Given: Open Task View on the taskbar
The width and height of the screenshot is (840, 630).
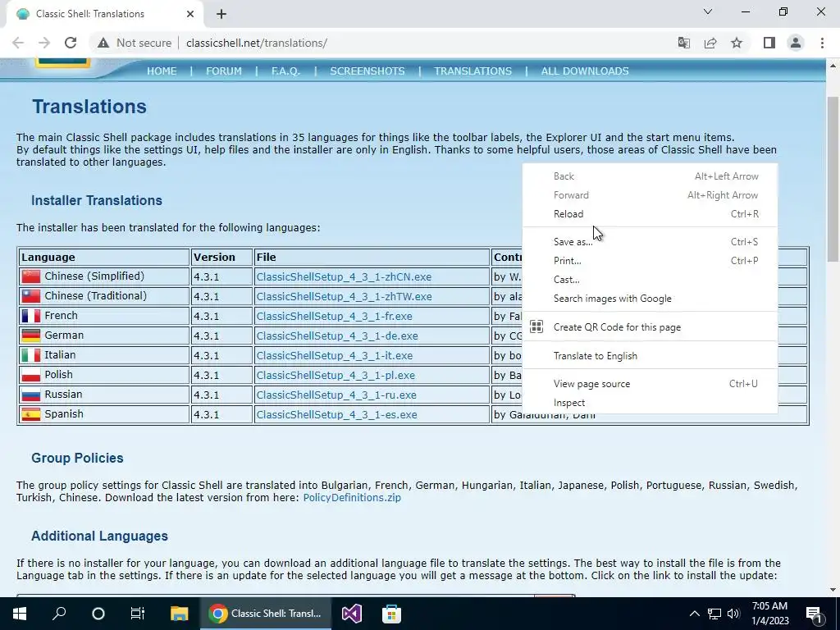Looking at the screenshot, I should [138, 614].
